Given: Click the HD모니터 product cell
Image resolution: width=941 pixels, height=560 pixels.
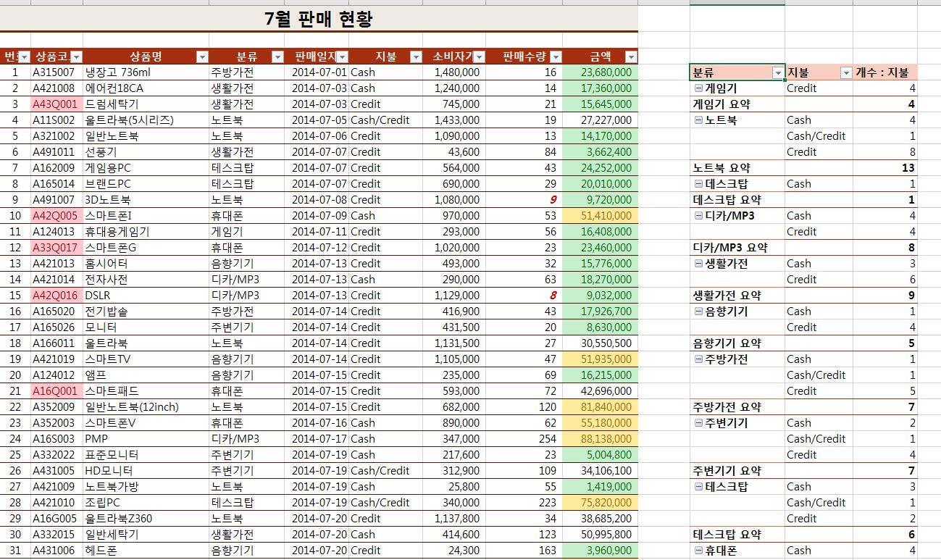Looking at the screenshot, I should [x=146, y=471].
